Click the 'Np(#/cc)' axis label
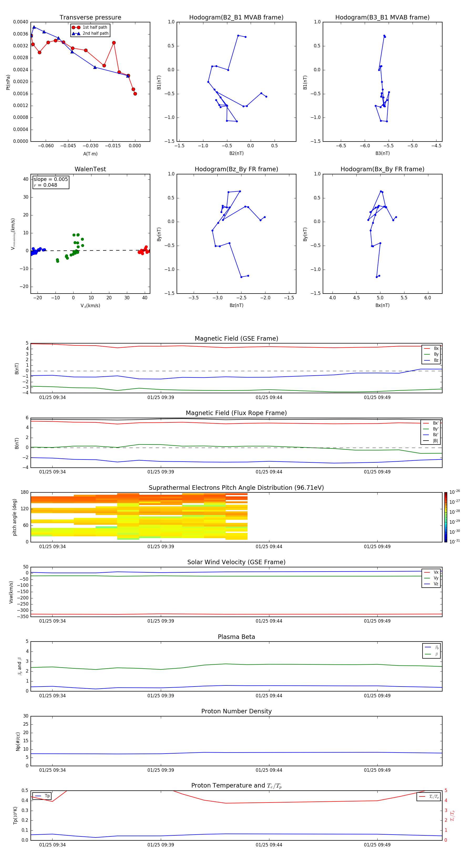 18,741
